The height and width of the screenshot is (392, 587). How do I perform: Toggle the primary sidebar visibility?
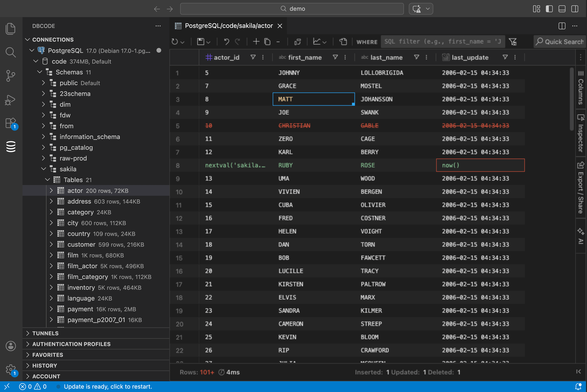(x=549, y=9)
